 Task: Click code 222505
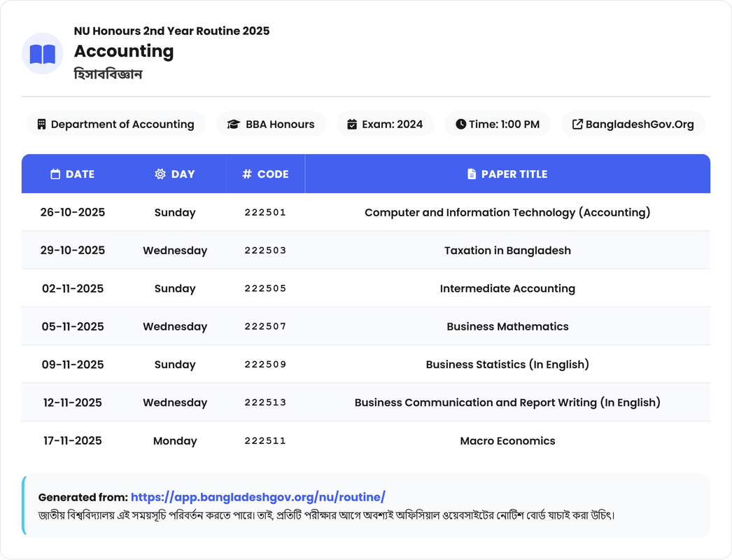point(265,288)
